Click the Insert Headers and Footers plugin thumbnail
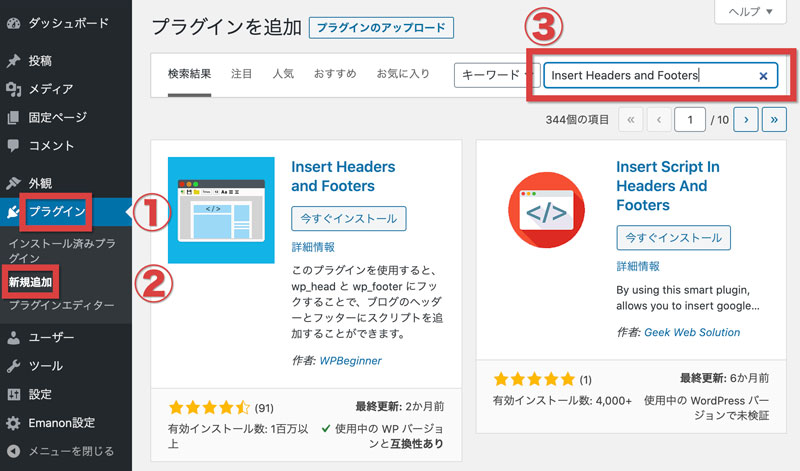This screenshot has height=471, width=800. coord(221,210)
